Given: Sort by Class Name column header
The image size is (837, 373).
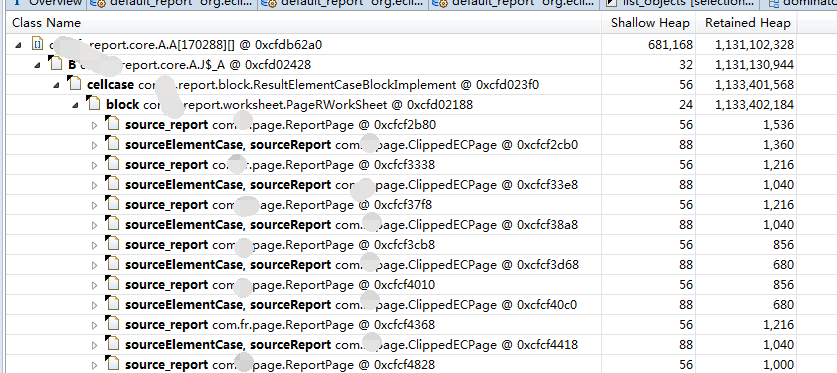Looking at the screenshot, I should (304, 23).
